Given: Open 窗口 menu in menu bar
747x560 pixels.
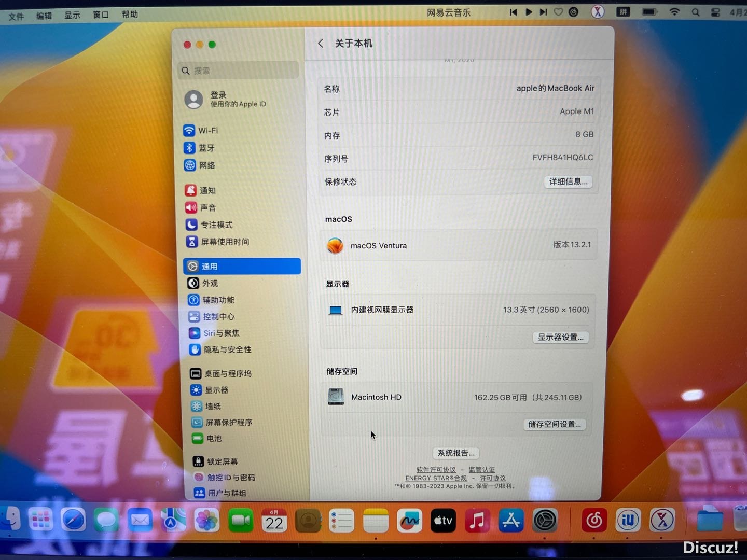Looking at the screenshot, I should pyautogui.click(x=101, y=15).
